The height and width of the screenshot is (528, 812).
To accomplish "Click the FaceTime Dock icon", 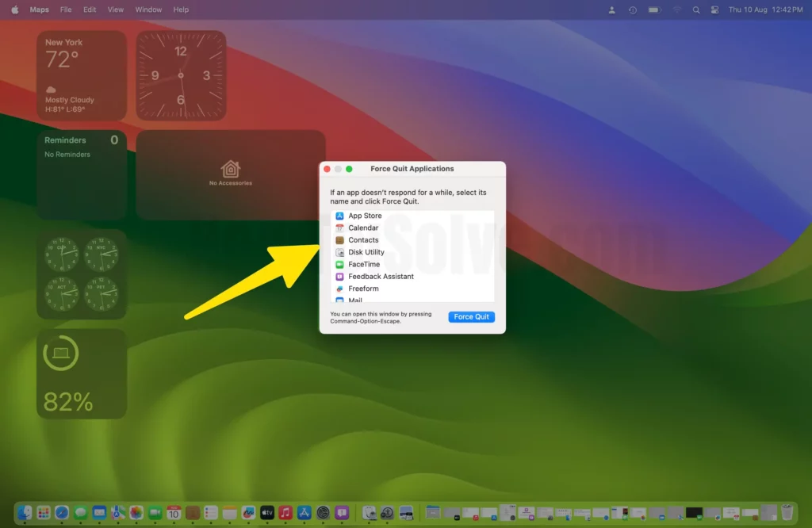I will point(155,512).
